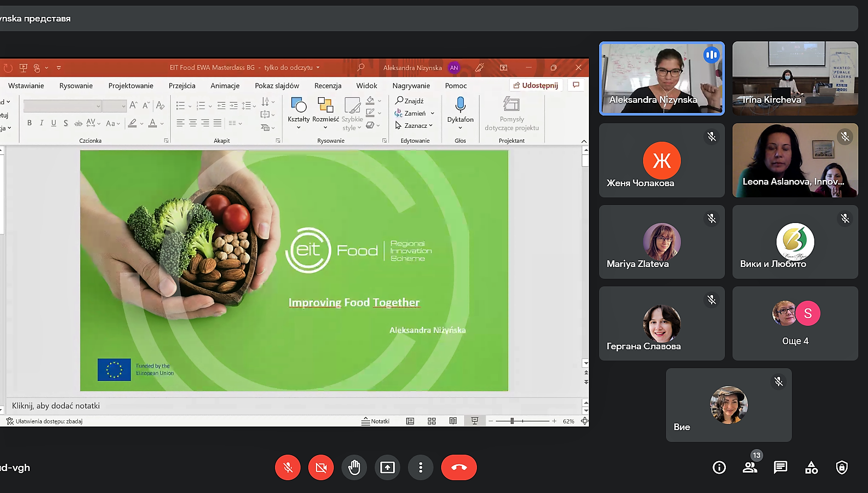This screenshot has width=868, height=493.
Task: Switch to reading view icon
Action: pyautogui.click(x=453, y=421)
